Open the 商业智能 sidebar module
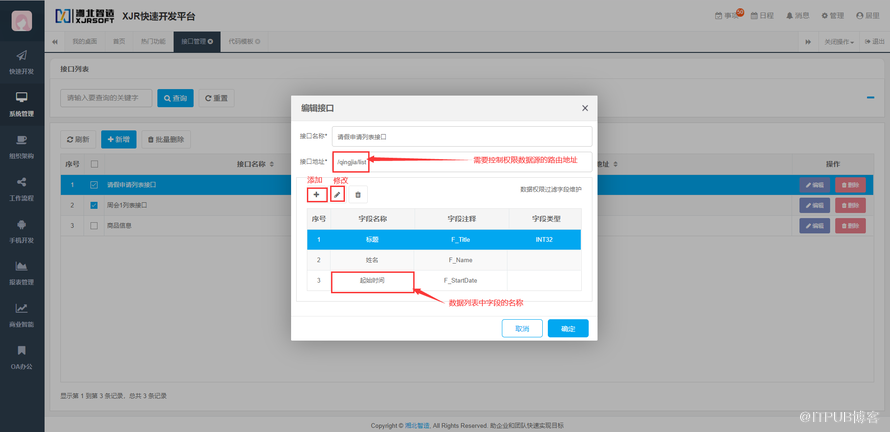 click(22, 314)
